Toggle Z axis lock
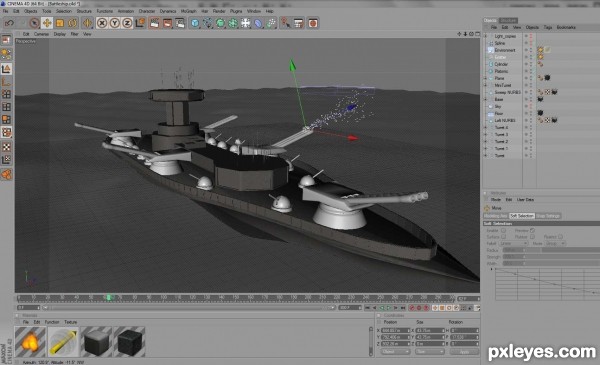600x365 pixels. pos(127,23)
